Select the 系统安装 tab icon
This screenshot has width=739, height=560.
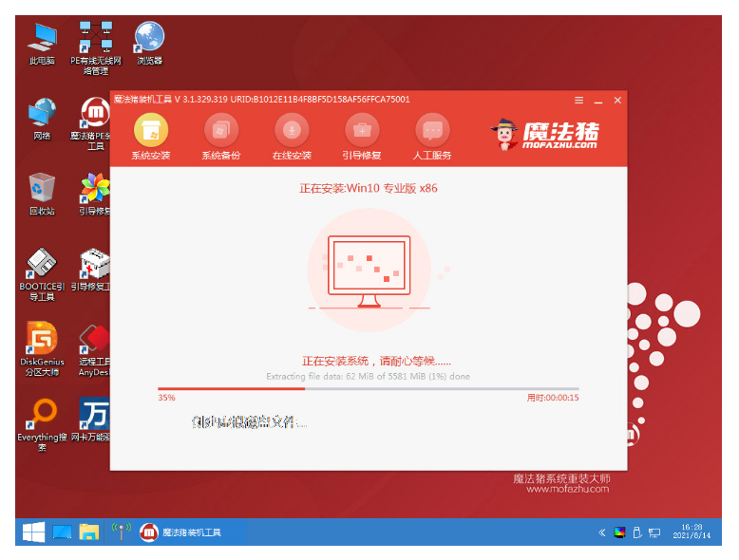click(150, 130)
